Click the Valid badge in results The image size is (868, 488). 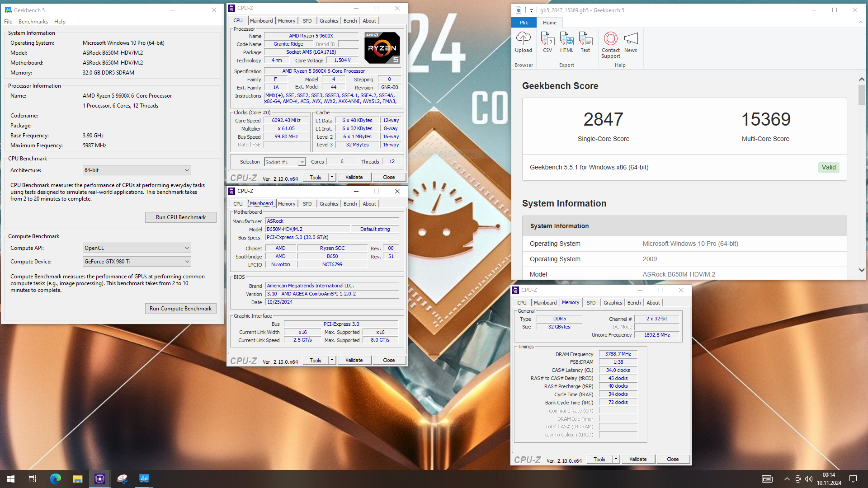click(x=829, y=167)
